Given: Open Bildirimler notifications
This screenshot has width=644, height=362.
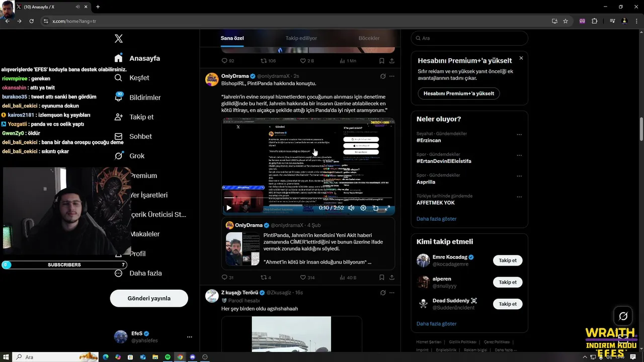Looking at the screenshot, I should coord(137,98).
